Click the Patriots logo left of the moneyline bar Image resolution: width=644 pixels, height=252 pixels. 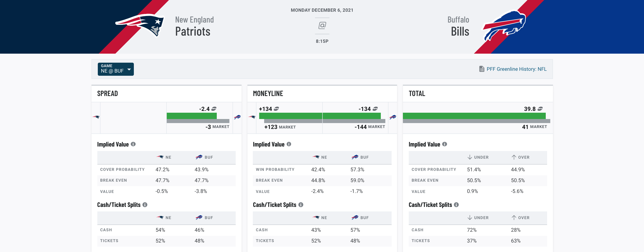click(252, 117)
